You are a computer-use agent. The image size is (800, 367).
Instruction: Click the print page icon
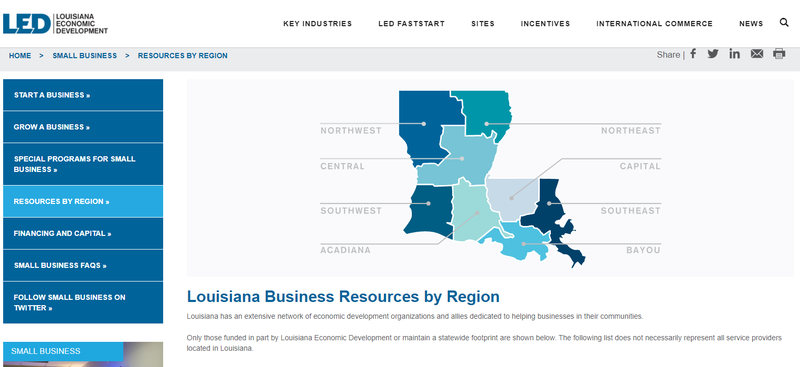point(779,54)
